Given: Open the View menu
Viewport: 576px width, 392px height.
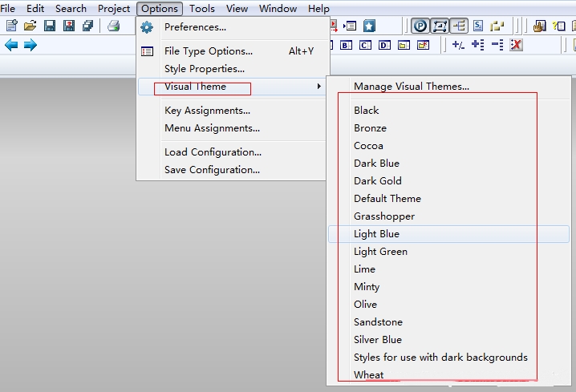Looking at the screenshot, I should 237,9.
